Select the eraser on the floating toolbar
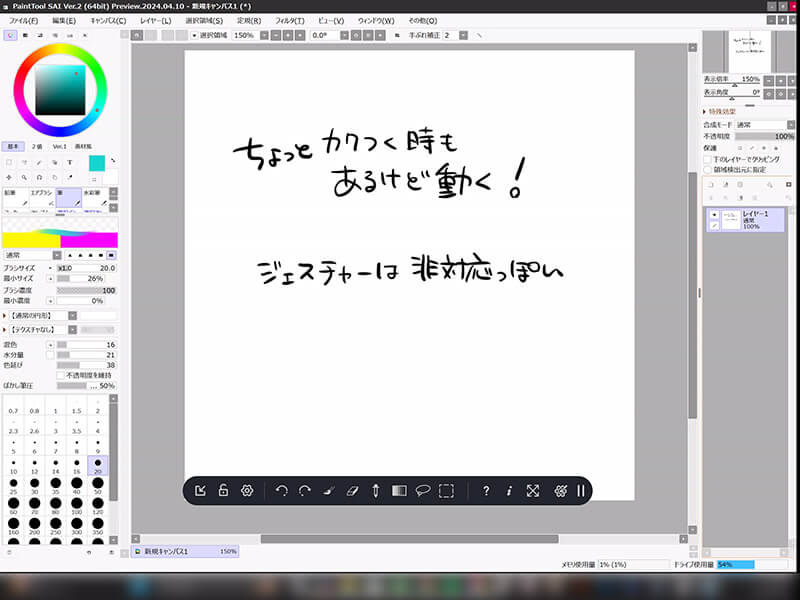The image size is (800, 600). pyautogui.click(x=353, y=490)
